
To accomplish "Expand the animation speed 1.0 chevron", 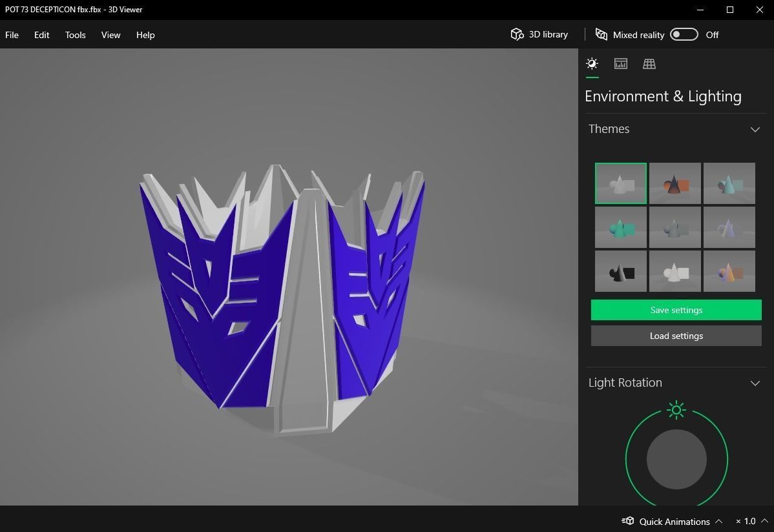I will click(764, 521).
